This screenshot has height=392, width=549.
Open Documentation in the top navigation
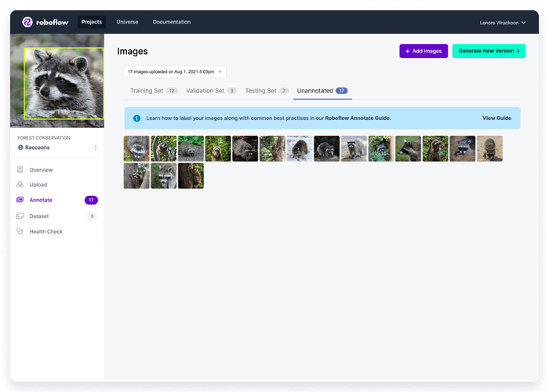[171, 22]
